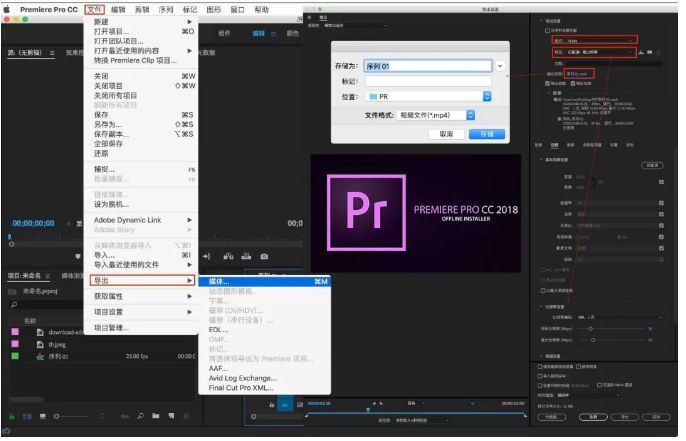The image size is (686, 441).
Task: Click the Find magnifier icon in project footer
Action: click(140, 416)
